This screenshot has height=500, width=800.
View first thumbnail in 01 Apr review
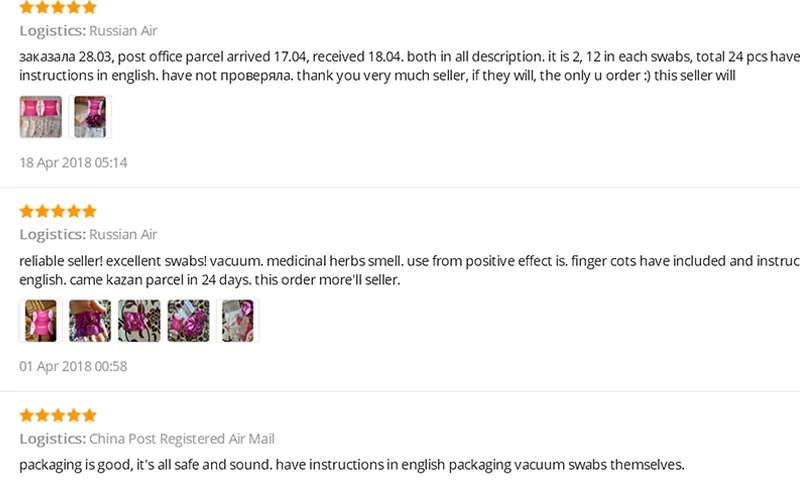(41, 321)
